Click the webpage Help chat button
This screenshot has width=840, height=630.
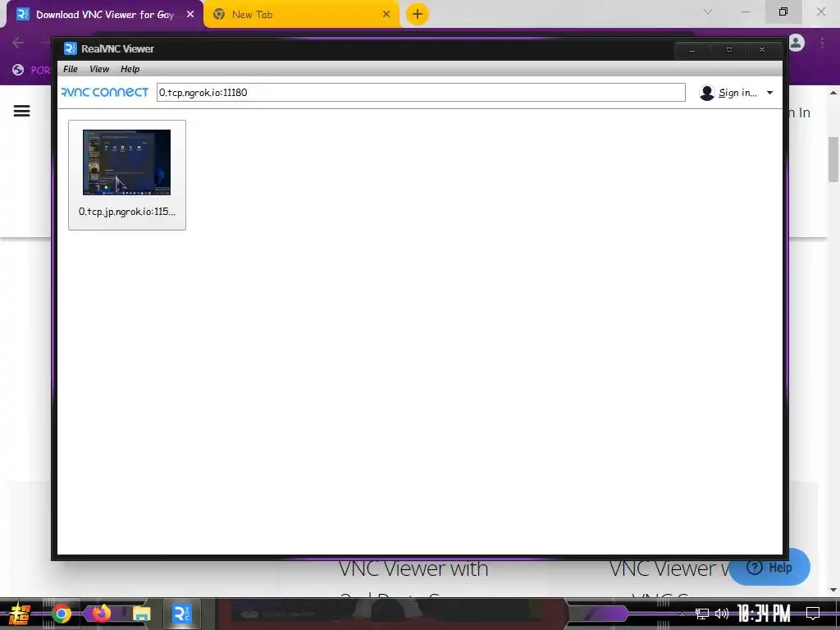point(769,568)
